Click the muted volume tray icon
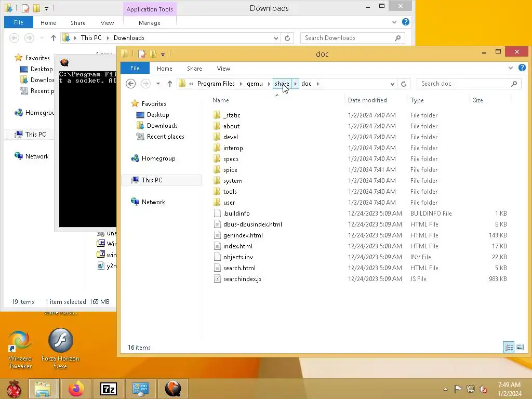The width and height of the screenshot is (532, 399). pyautogui.click(x=483, y=389)
